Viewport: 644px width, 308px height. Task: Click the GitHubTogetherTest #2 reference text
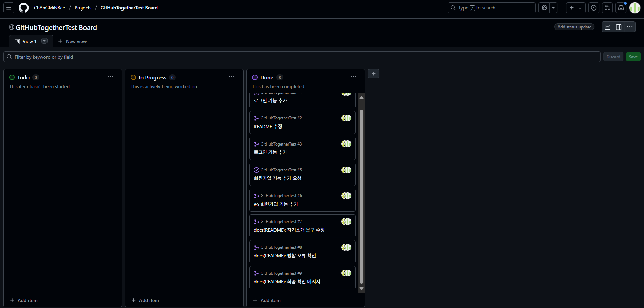pyautogui.click(x=281, y=118)
